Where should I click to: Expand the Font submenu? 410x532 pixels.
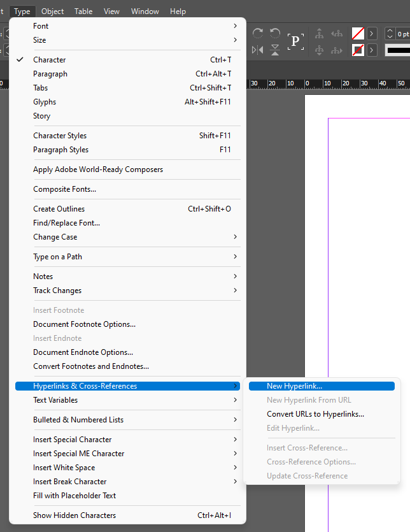(128, 26)
